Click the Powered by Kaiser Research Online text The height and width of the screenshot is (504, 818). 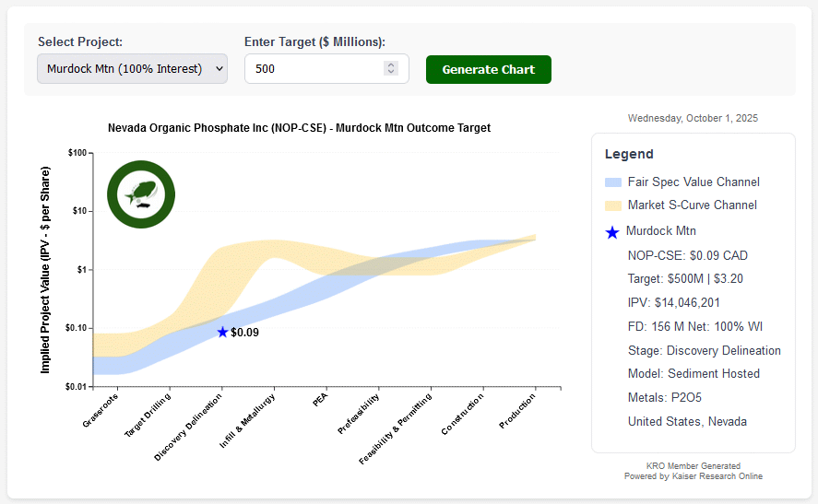[694, 475]
